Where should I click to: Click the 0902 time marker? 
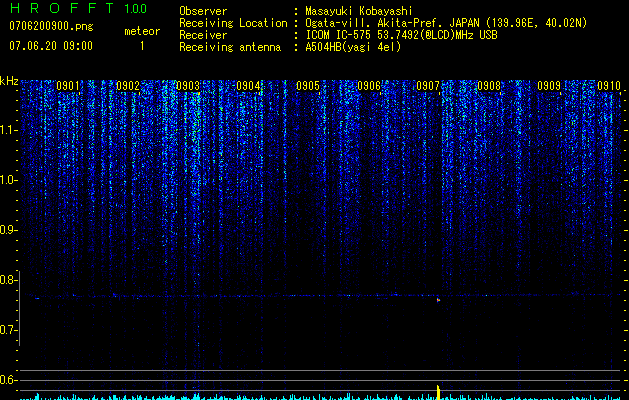click(128, 85)
